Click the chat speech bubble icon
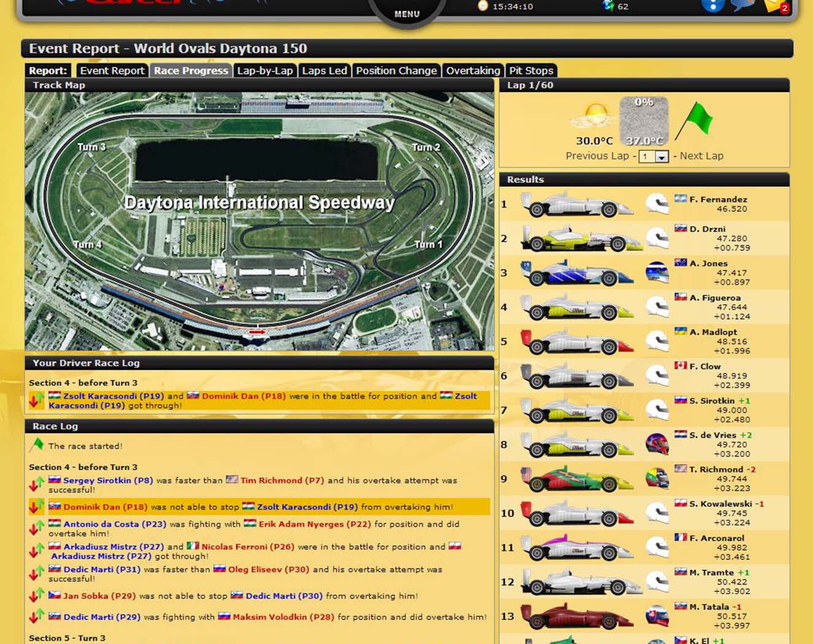Viewport: 813px width, 644px height. coord(742,6)
